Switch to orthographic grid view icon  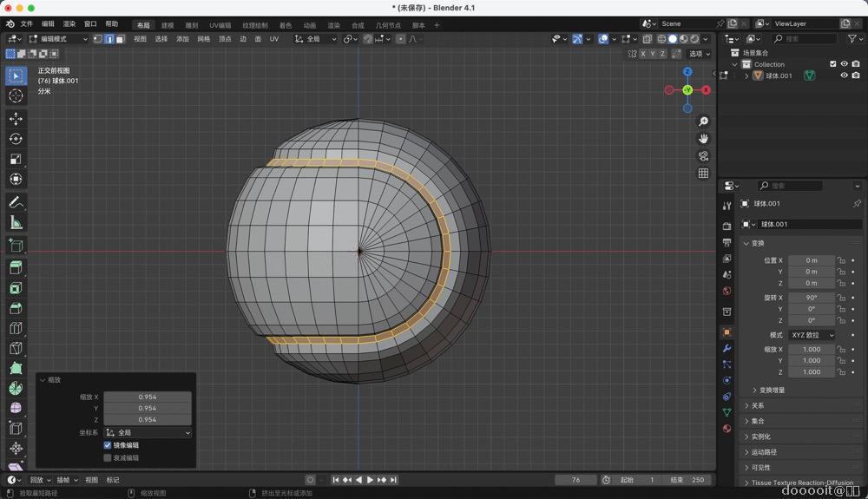(x=703, y=174)
